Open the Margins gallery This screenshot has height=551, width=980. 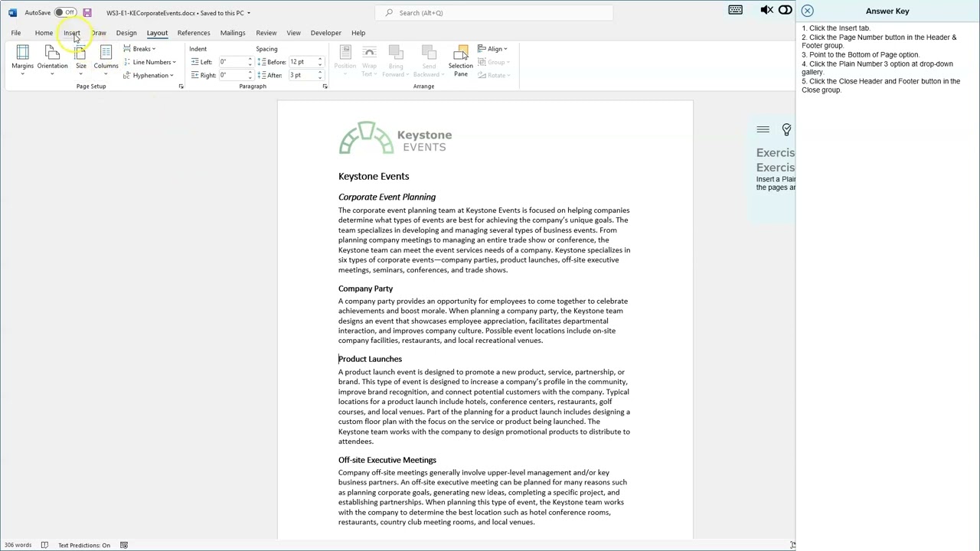tap(22, 60)
